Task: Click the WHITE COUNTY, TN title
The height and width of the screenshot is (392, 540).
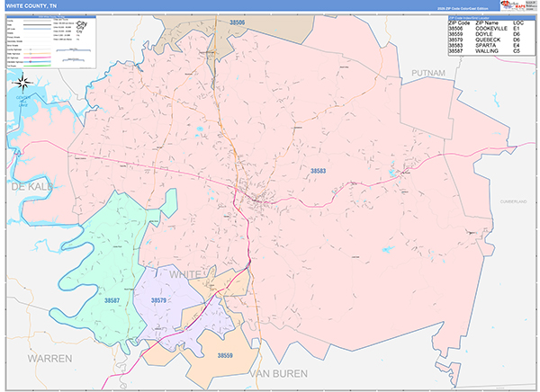Action: [x=31, y=6]
